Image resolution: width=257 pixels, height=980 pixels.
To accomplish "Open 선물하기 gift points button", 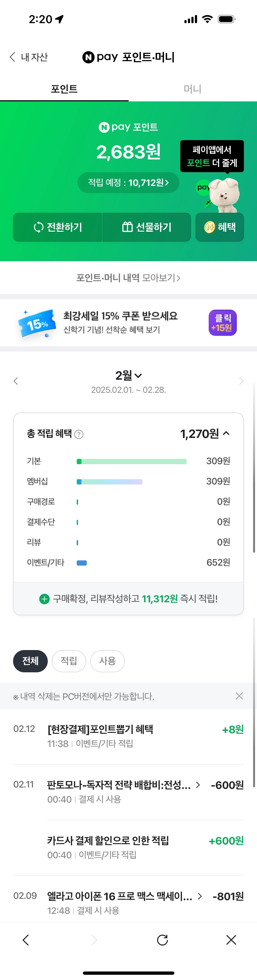I will click(x=147, y=227).
